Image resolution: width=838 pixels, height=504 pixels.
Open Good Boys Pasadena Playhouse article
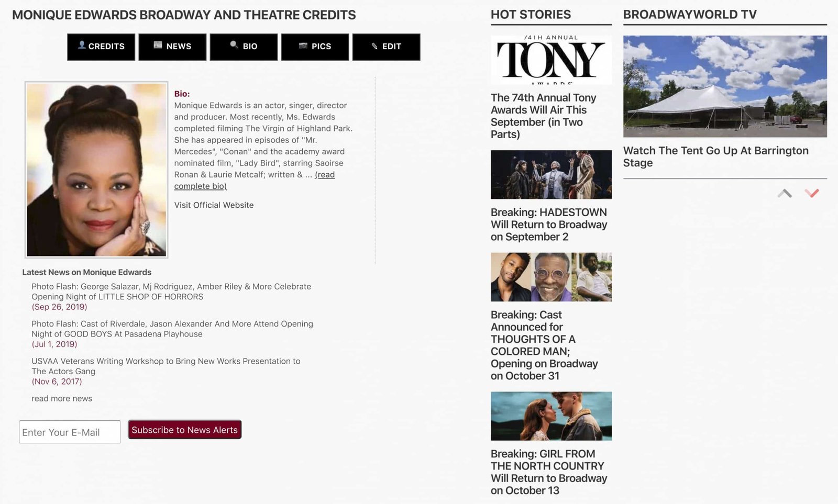[x=172, y=329]
